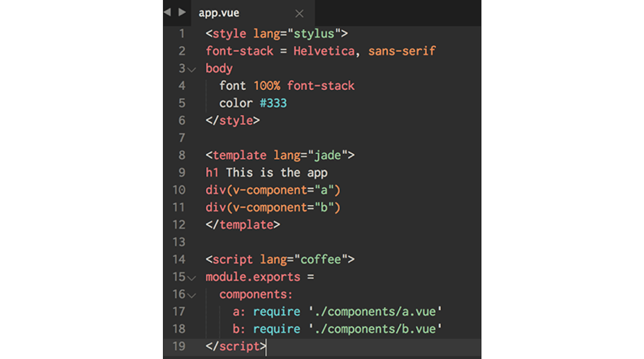Place cursor on the #333 color value
This screenshot has width=644, height=359.
pos(273,103)
